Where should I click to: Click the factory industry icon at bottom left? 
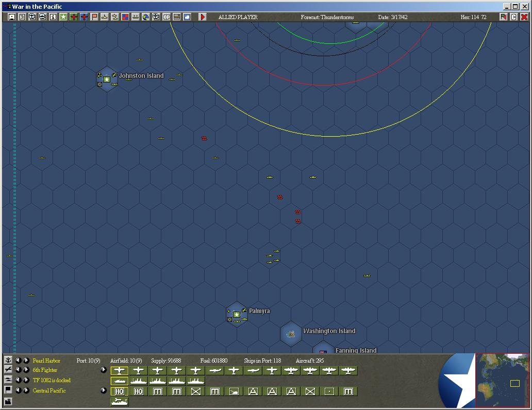[x=8, y=401]
